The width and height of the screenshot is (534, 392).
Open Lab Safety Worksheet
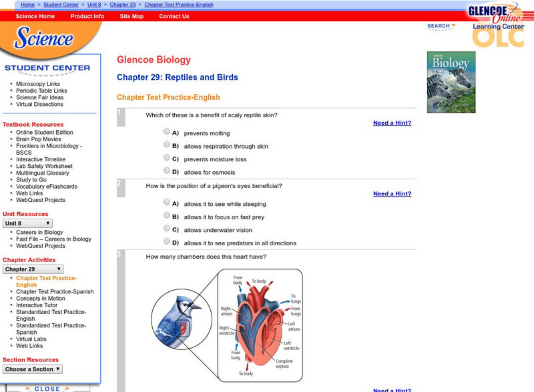point(44,166)
